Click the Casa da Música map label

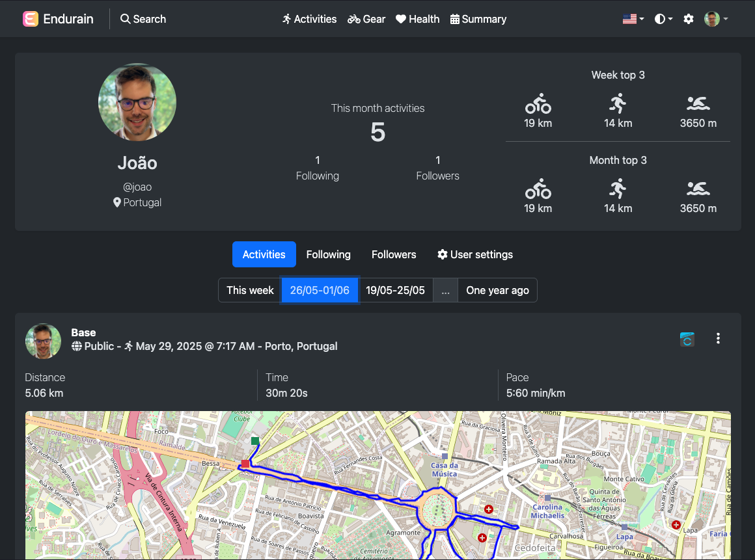click(x=444, y=470)
